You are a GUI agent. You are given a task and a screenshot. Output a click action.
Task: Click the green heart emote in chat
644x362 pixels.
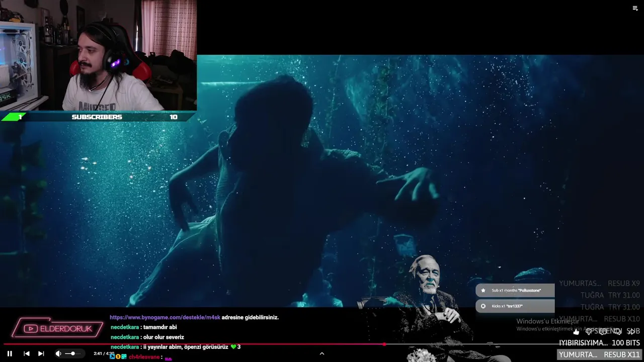click(233, 347)
